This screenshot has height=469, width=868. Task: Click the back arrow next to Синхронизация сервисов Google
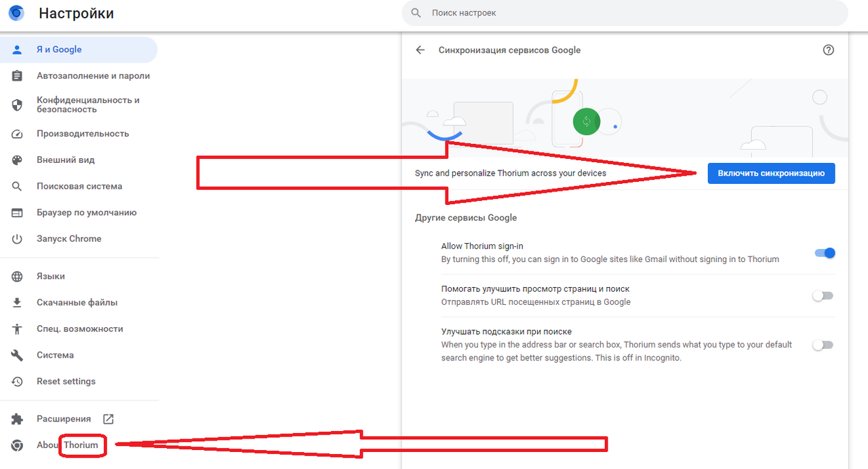(x=420, y=50)
